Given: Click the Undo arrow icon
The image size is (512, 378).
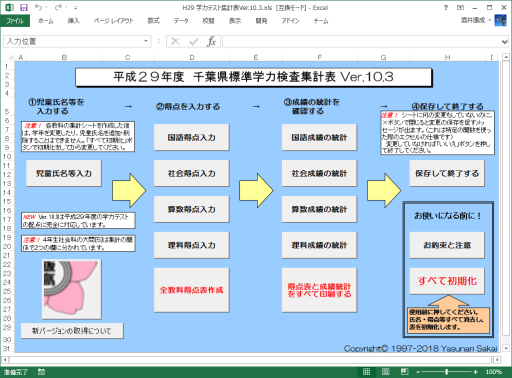Looking at the screenshot, I should pyautogui.click(x=39, y=7).
